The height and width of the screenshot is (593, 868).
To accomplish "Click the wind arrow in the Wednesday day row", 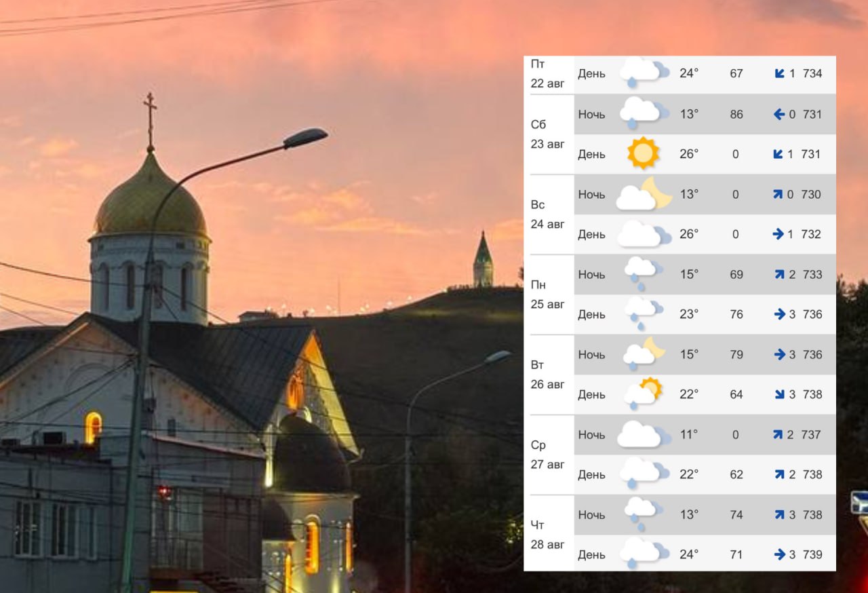I will pos(780,474).
